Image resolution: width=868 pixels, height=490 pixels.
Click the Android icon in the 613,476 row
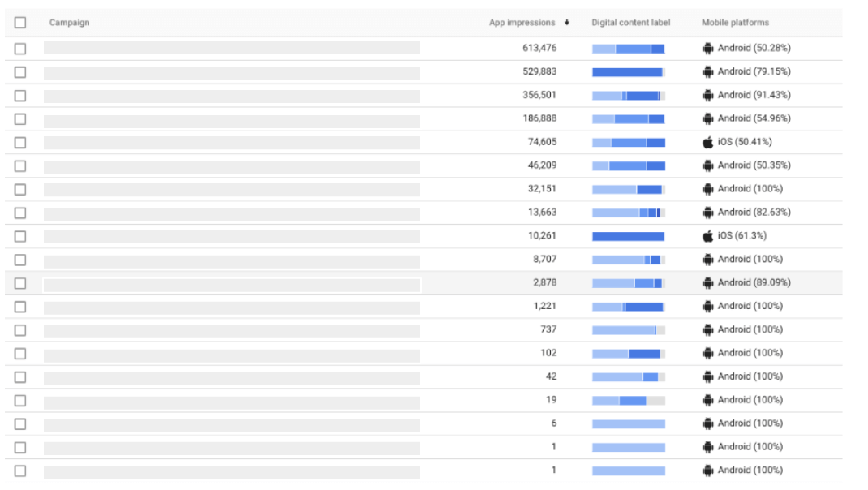point(707,49)
